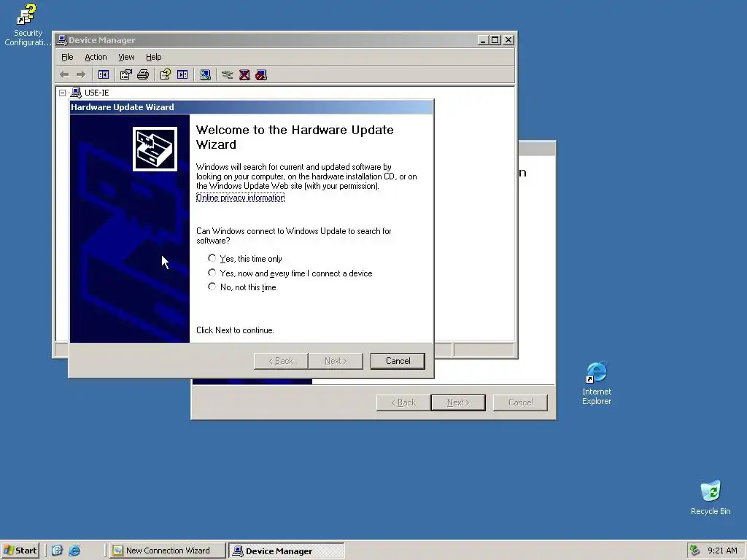The width and height of the screenshot is (747, 560).
Task: Launch Internet Explorer from quick launch
Action: click(x=75, y=551)
